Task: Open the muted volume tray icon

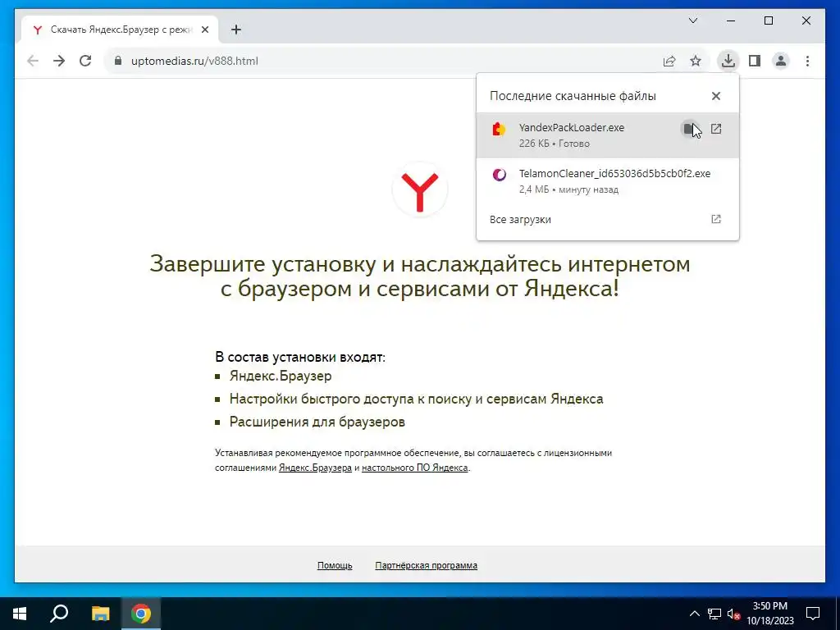Action: coord(734,614)
